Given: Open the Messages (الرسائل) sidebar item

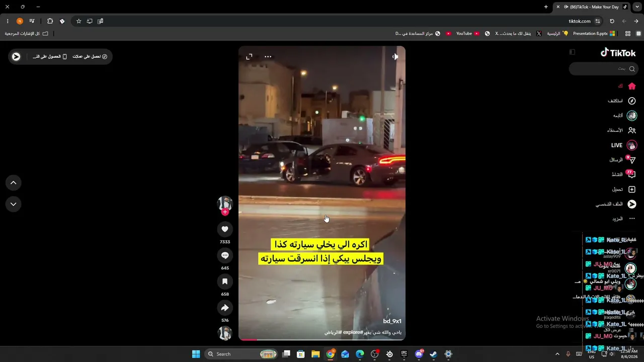Looking at the screenshot, I should [x=623, y=160].
